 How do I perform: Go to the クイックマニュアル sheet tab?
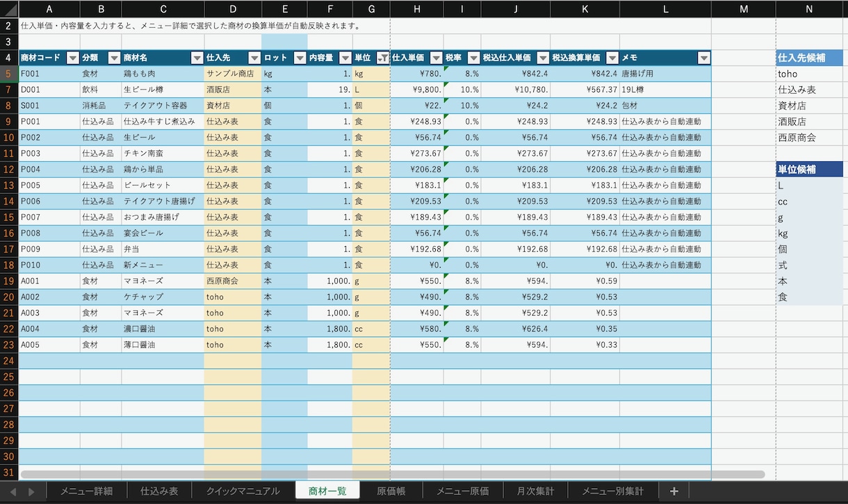pos(243,491)
